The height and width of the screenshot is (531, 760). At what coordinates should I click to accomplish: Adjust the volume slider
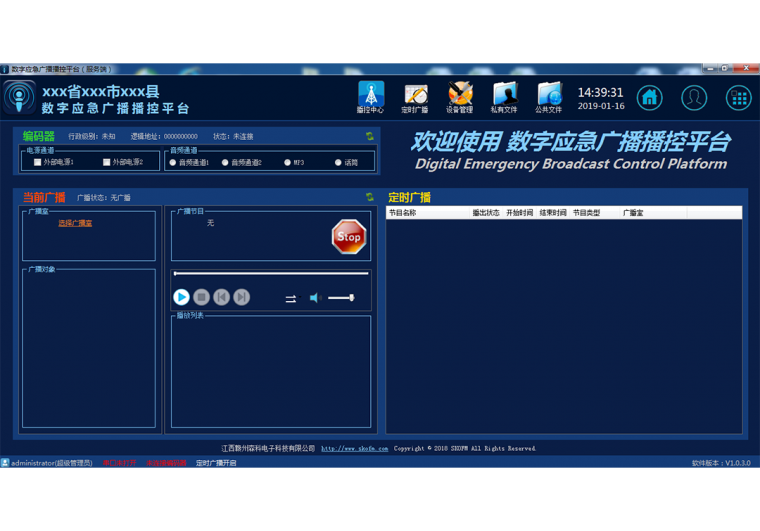point(341,298)
